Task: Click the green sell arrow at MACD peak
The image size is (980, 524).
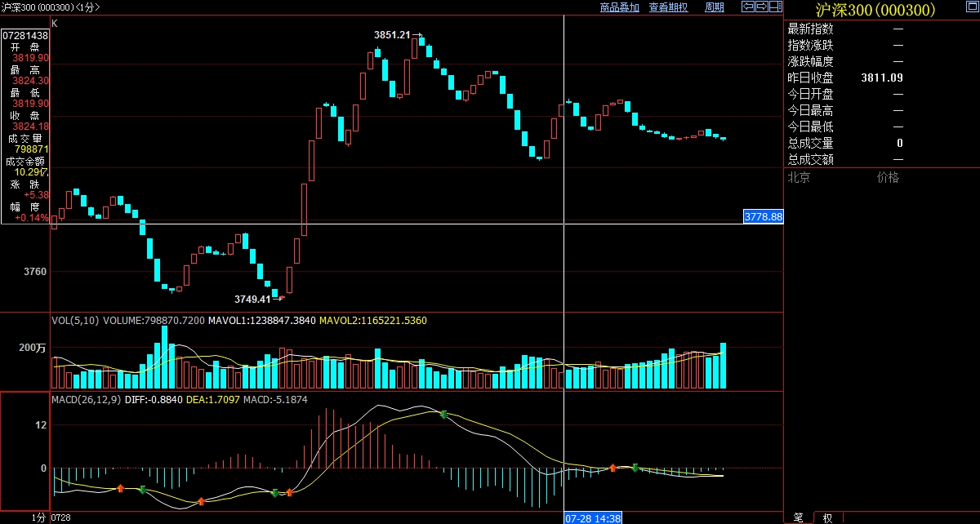Action: pos(443,415)
